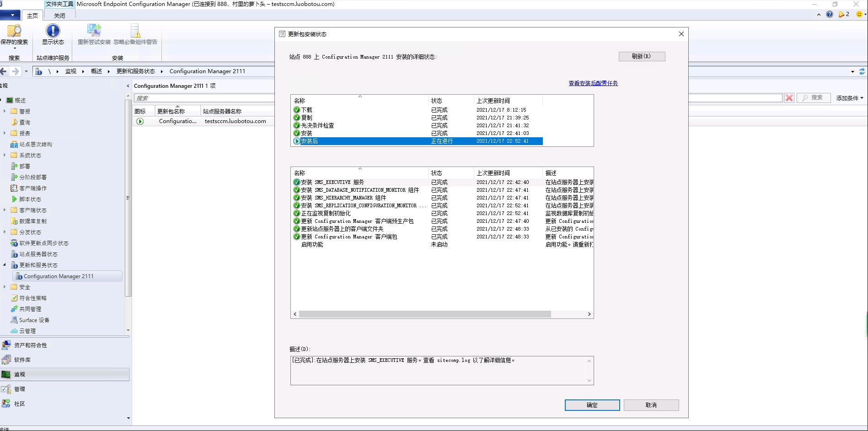The image size is (868, 431).
Task: Expand the Distribution Status (分发状态) node
Action: [5, 232]
